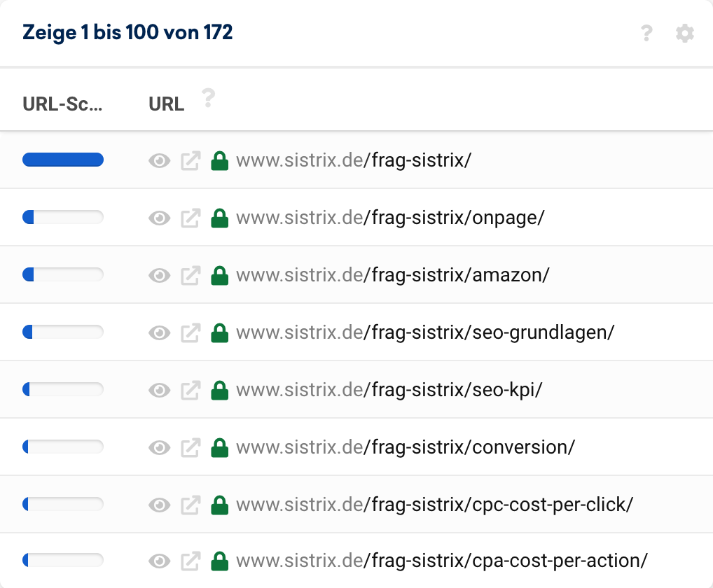Click eye icon for cpa-cost-per-action URL
Image resolution: width=713 pixels, height=588 pixels.
[x=160, y=561]
